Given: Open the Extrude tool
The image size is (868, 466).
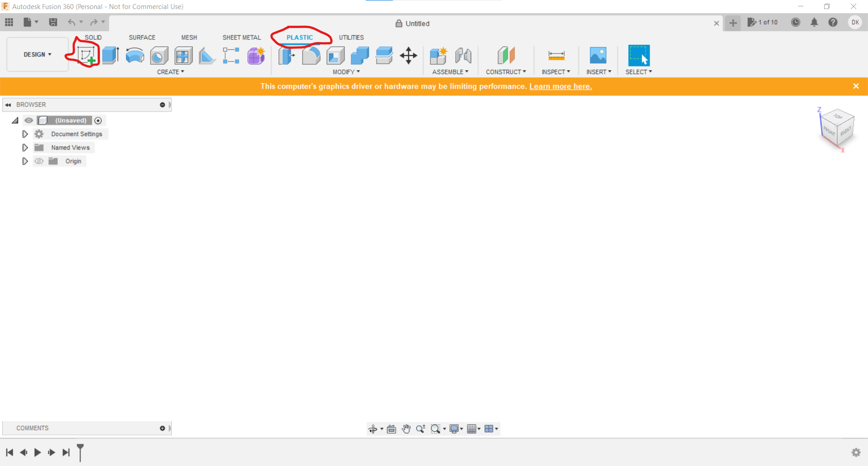Looking at the screenshot, I should [x=110, y=55].
